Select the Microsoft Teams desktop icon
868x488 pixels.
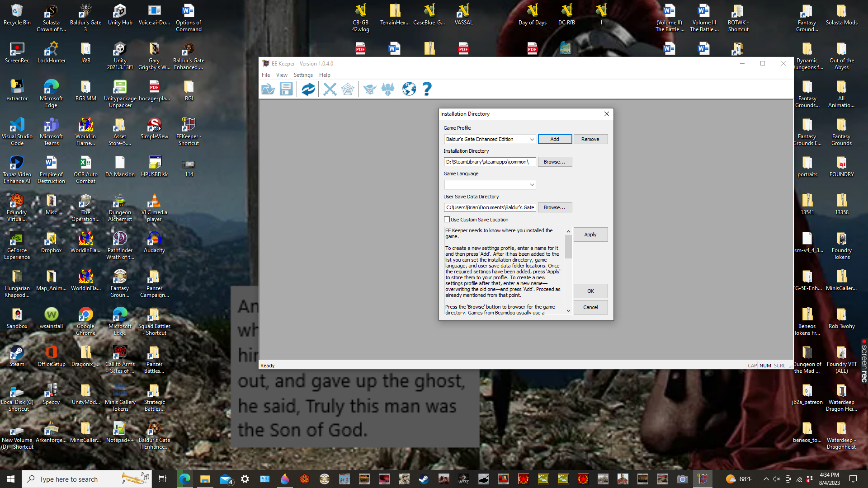click(51, 131)
